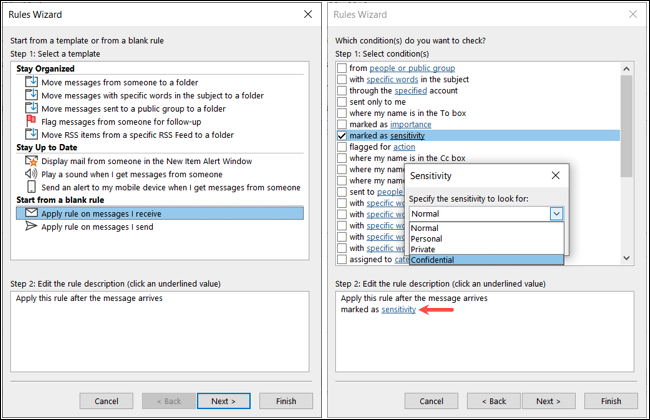650x420 pixels.
Task: Choose Private from the sensitivity list
Action: pos(487,249)
